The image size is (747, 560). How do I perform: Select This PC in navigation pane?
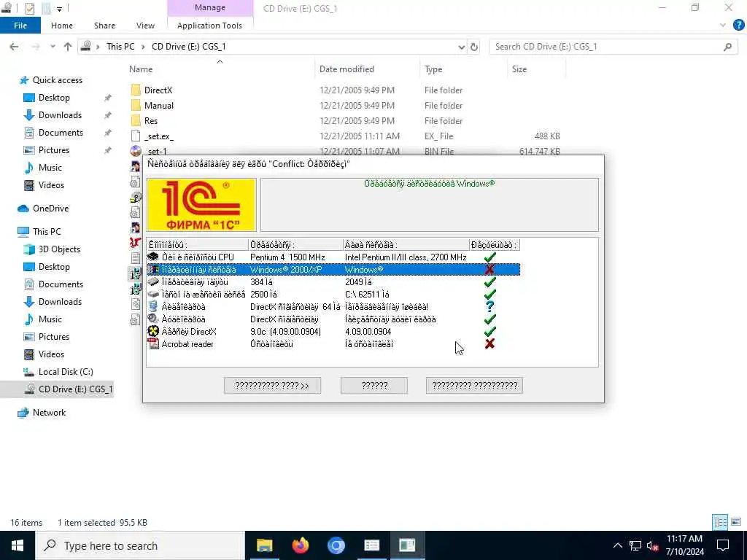tap(47, 231)
